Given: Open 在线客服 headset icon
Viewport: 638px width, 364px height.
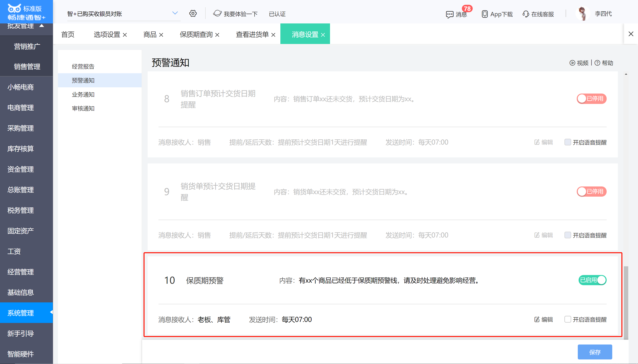Looking at the screenshot, I should click(x=526, y=14).
